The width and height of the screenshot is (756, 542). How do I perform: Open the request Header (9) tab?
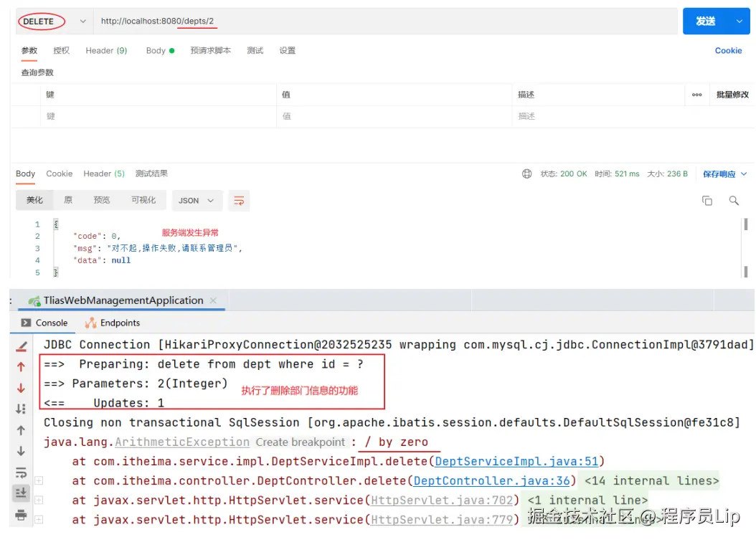(106, 51)
